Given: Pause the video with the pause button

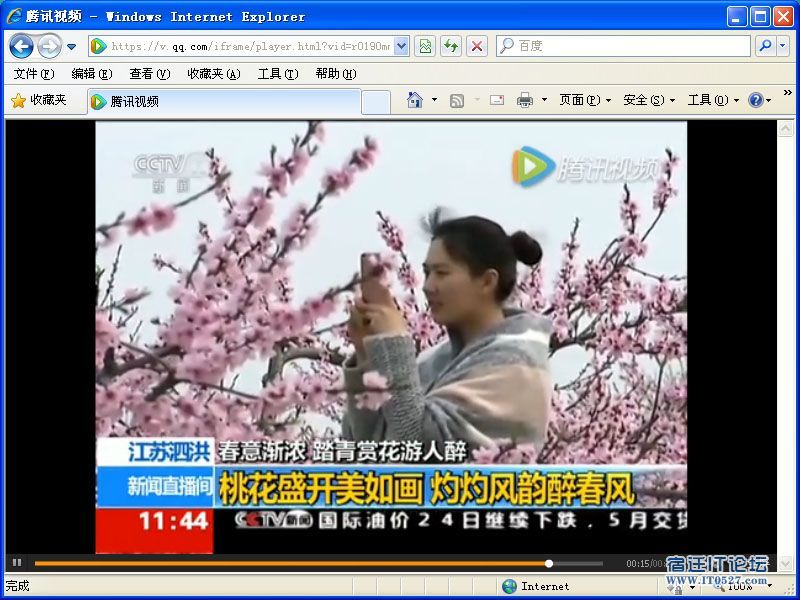Looking at the screenshot, I should [17, 563].
